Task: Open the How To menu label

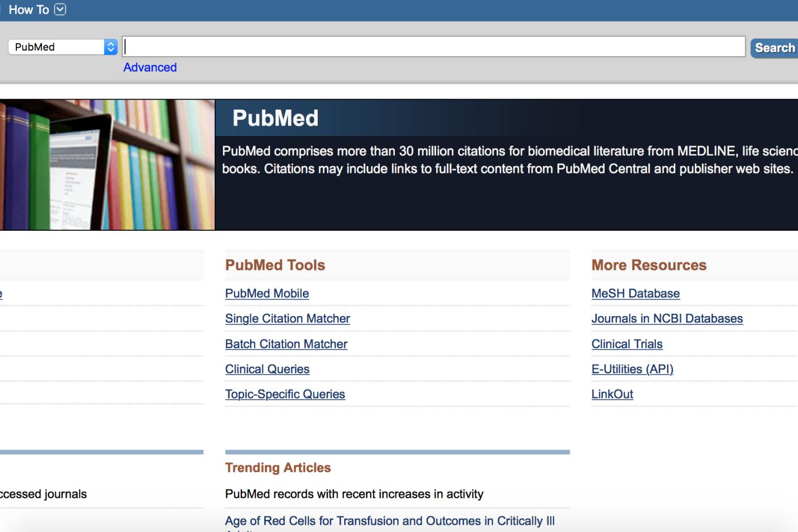Action: (x=29, y=9)
